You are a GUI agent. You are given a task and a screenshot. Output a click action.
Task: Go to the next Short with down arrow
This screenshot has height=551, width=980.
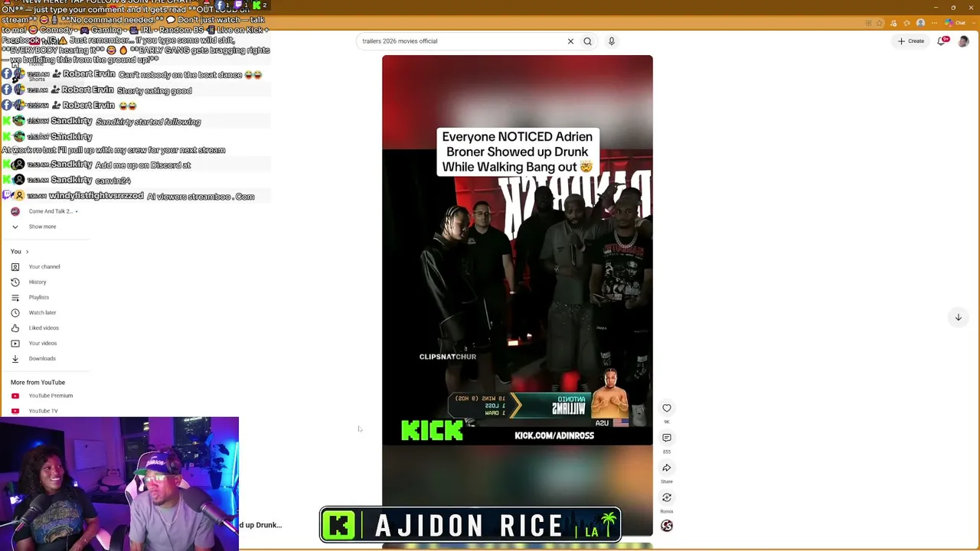point(958,318)
